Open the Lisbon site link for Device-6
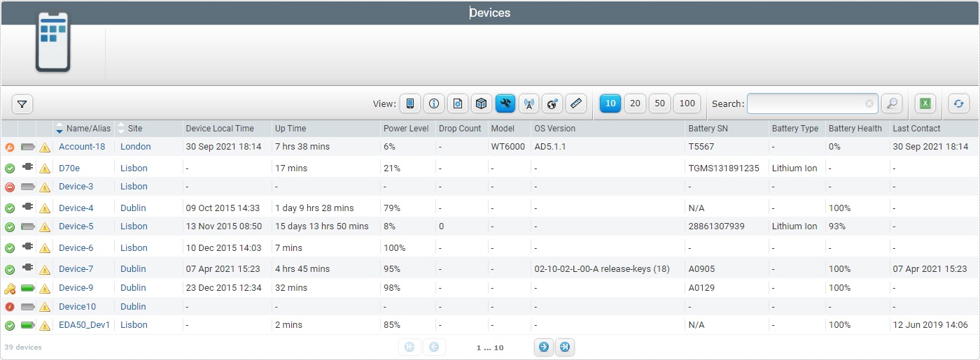The height and width of the screenshot is (360, 980). click(x=134, y=248)
